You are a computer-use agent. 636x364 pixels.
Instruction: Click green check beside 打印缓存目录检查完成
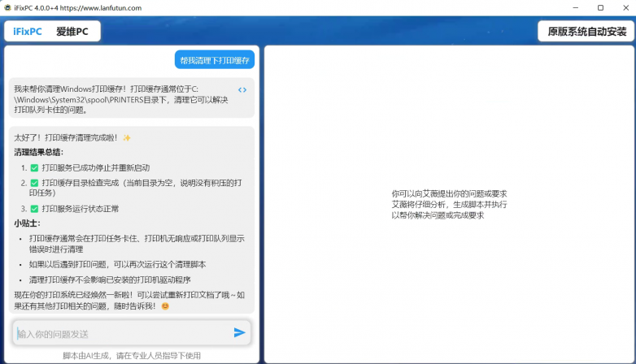tap(34, 183)
